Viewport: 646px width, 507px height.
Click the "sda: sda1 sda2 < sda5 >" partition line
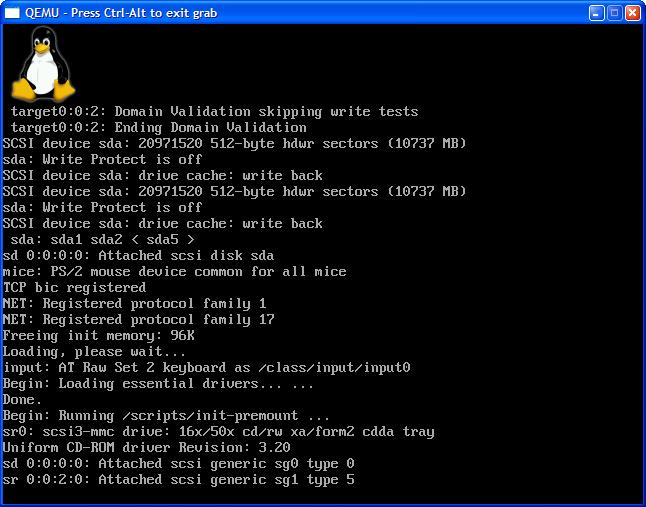click(102, 239)
